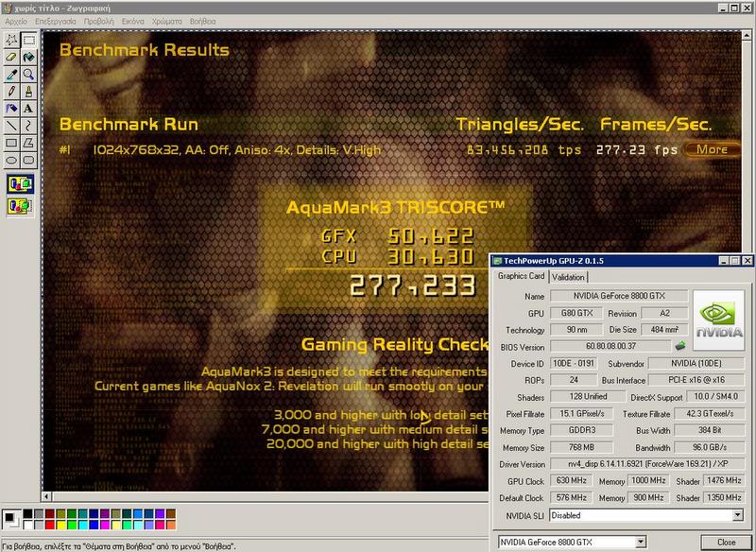Open the Χρώματα menu

point(167,21)
